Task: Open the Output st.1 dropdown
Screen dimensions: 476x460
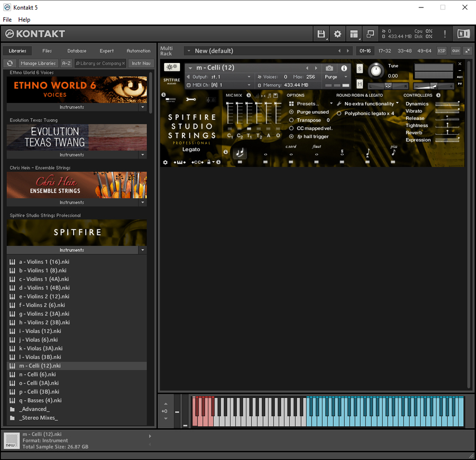Action: (x=219, y=77)
